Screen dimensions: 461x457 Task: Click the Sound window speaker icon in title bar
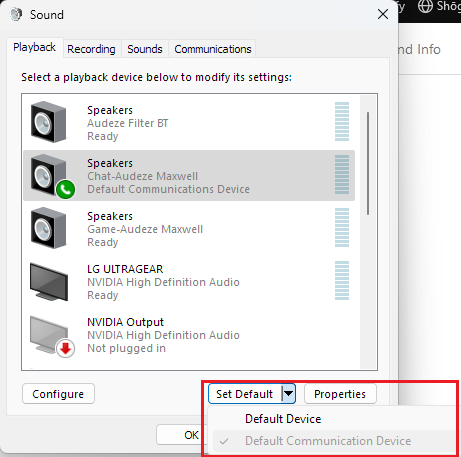click(x=16, y=14)
